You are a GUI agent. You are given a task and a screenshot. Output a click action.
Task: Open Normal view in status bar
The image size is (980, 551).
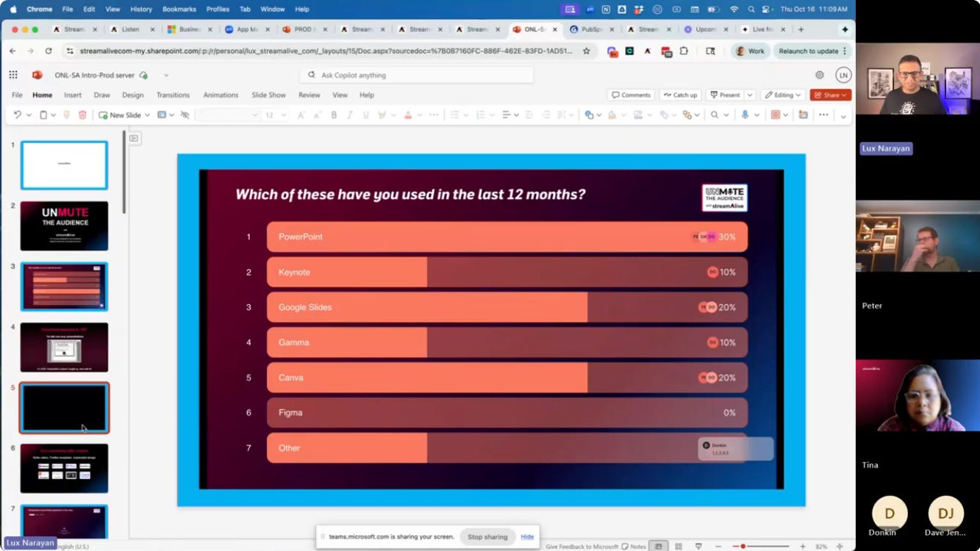click(659, 547)
